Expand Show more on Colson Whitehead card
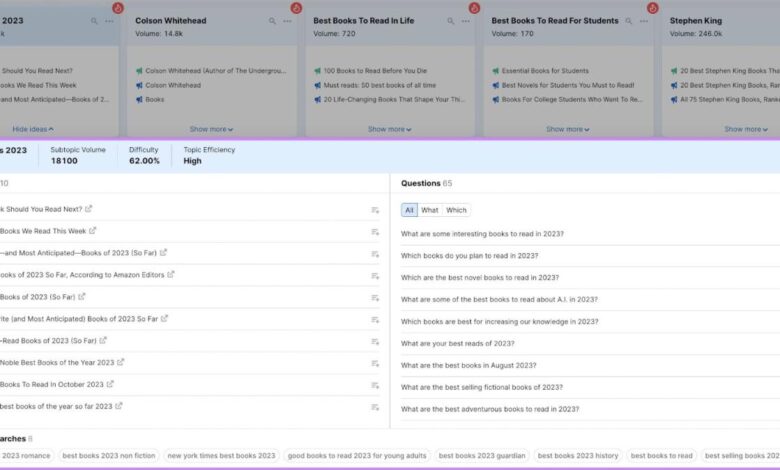Screen dimensions: 780x470 [x=211, y=129]
